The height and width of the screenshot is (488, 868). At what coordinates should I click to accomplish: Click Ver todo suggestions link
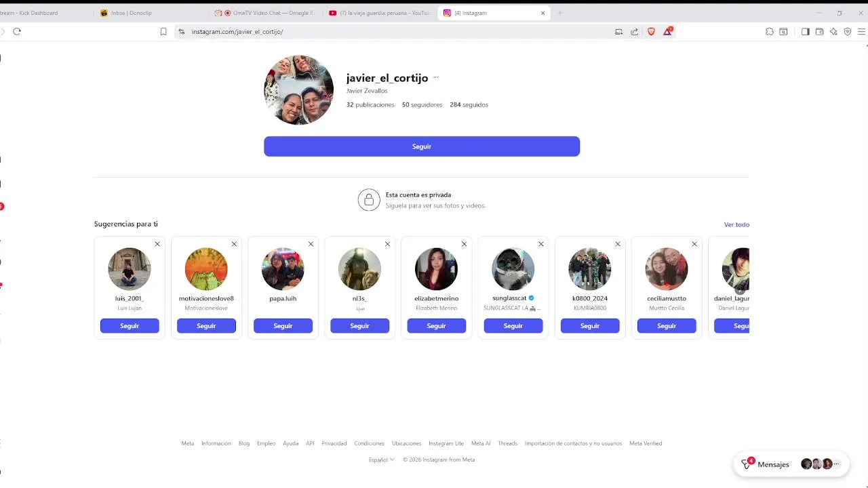click(736, 224)
